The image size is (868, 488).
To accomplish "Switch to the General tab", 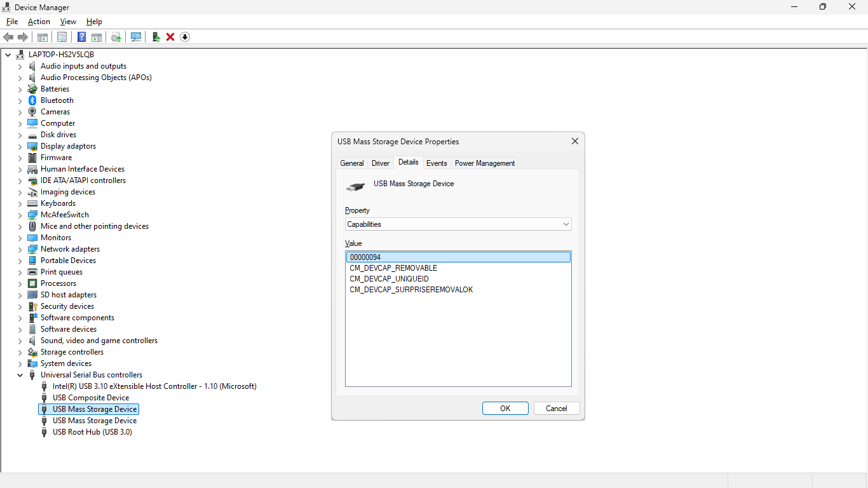I will coord(352,163).
